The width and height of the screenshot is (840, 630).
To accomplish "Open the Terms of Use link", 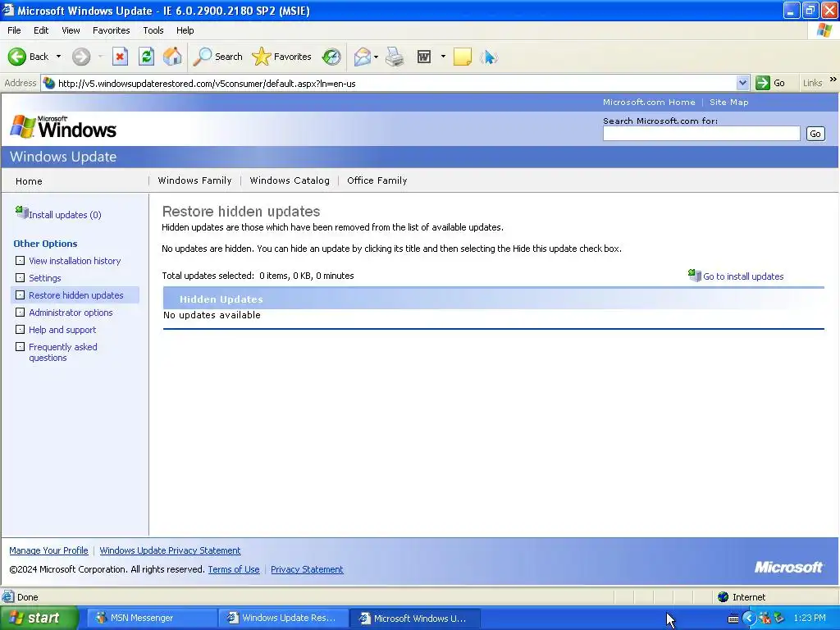I will click(x=234, y=569).
